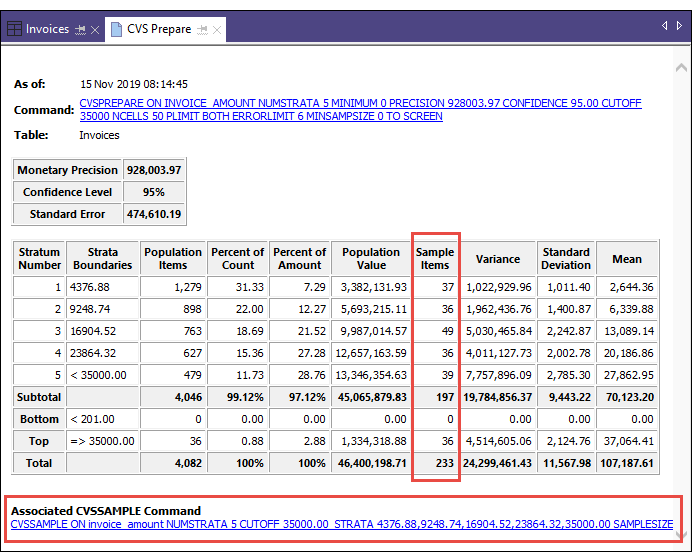Pin the CVS Prepare tab
Screen dimensions: 692x552
pyautogui.click(x=203, y=30)
